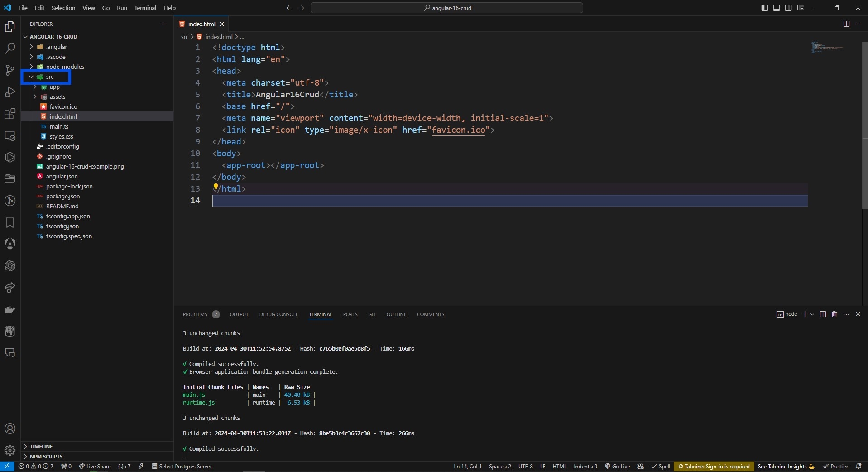Toggle Prettier formatter status item
This screenshot has height=472, width=868.
coord(835,466)
